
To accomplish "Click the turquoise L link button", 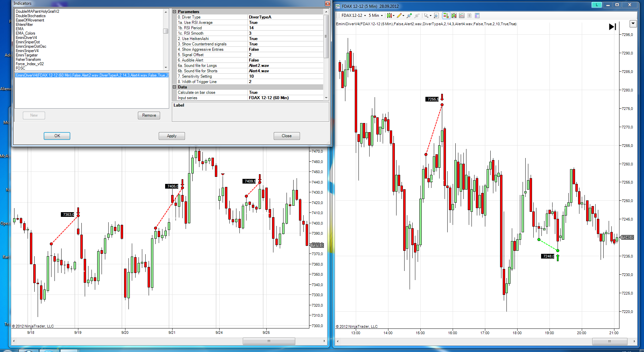I will click(597, 5).
